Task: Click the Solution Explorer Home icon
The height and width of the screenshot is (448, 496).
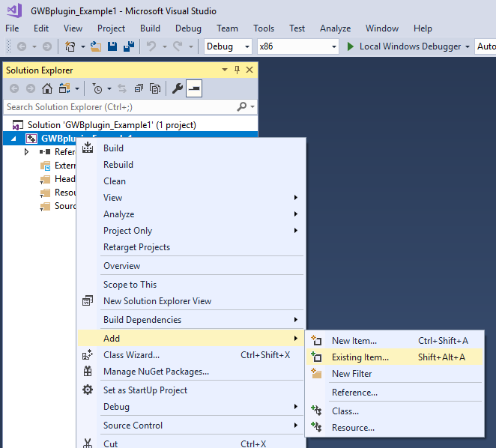Action: [x=47, y=88]
